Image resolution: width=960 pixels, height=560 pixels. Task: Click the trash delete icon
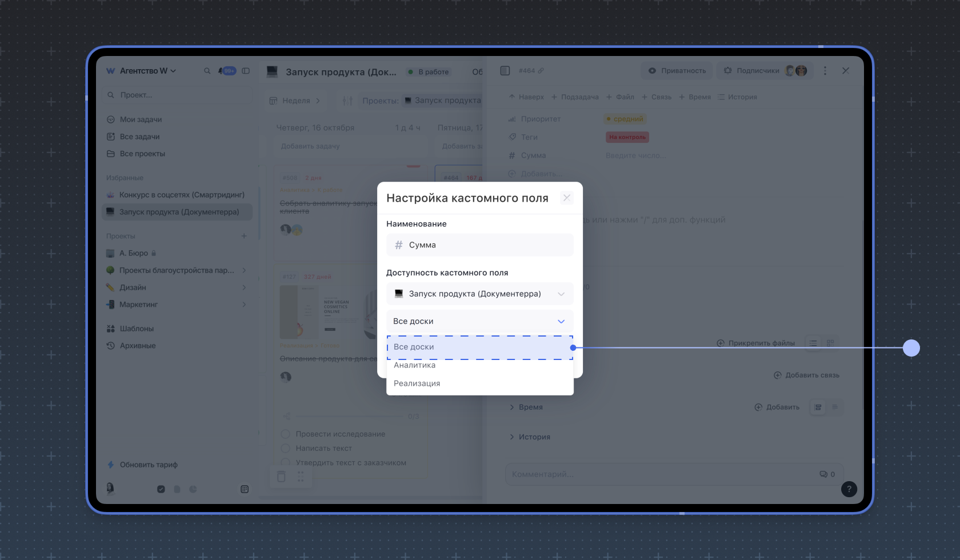click(281, 477)
